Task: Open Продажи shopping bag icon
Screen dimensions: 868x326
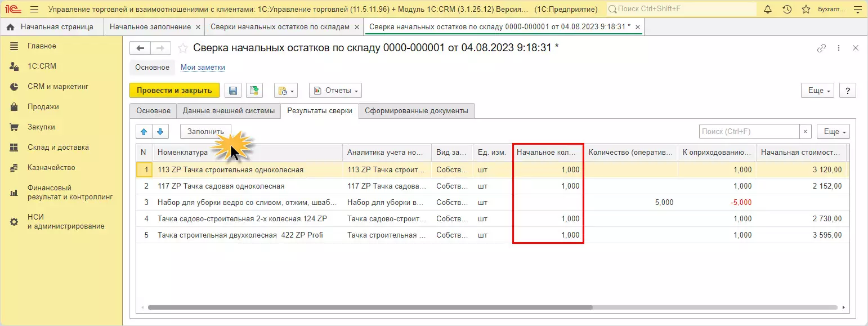Action: (15, 107)
